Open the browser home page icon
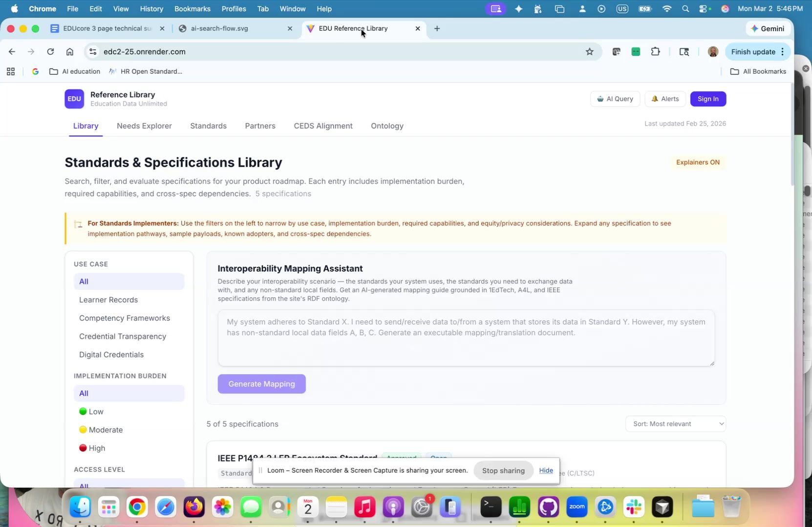 tap(70, 52)
